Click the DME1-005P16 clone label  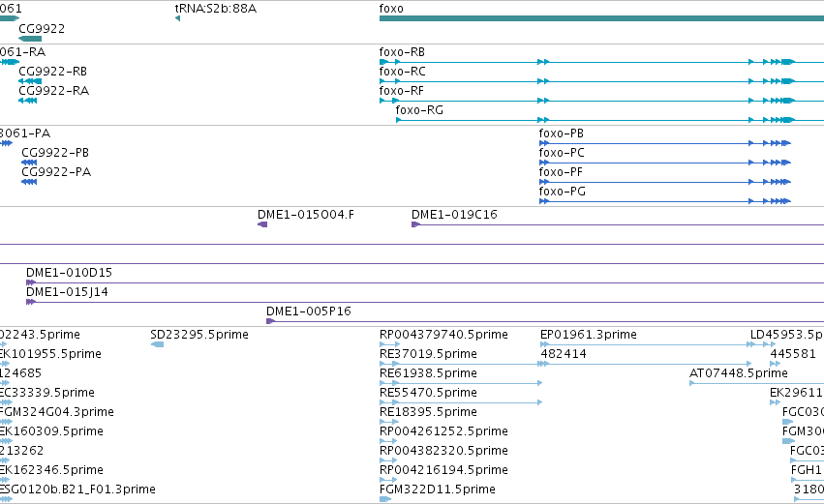tap(309, 311)
